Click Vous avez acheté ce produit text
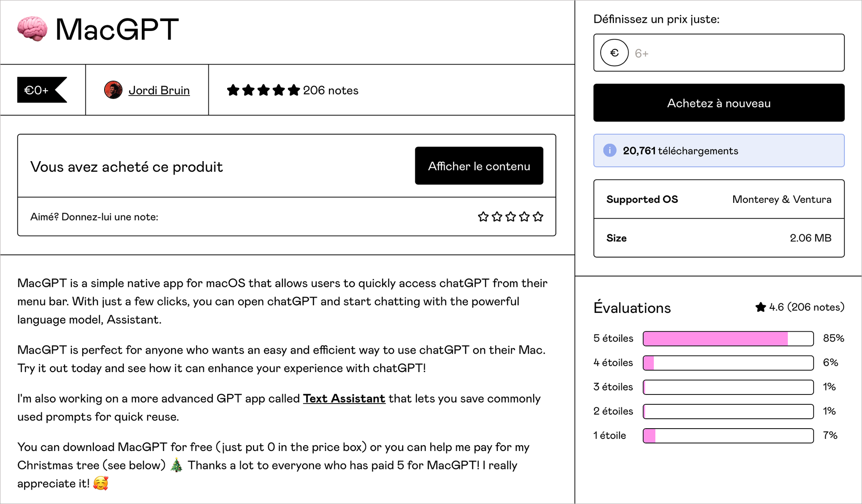This screenshot has height=504, width=862. (x=127, y=167)
